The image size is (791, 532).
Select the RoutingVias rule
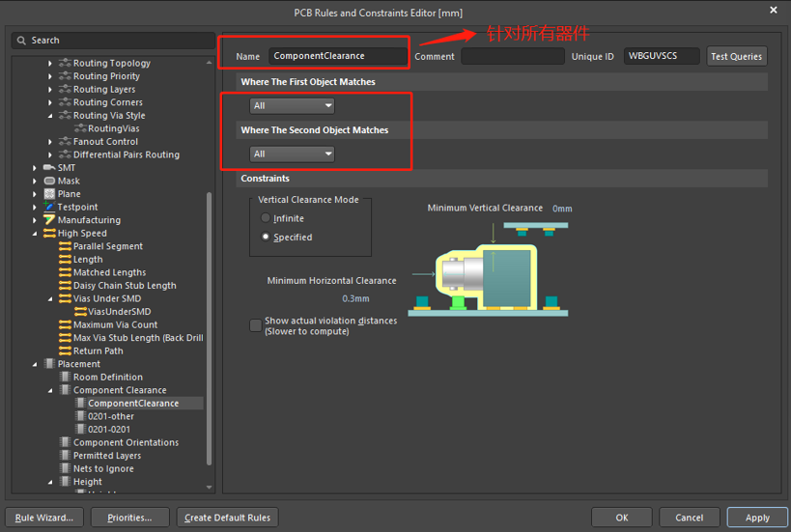point(114,128)
